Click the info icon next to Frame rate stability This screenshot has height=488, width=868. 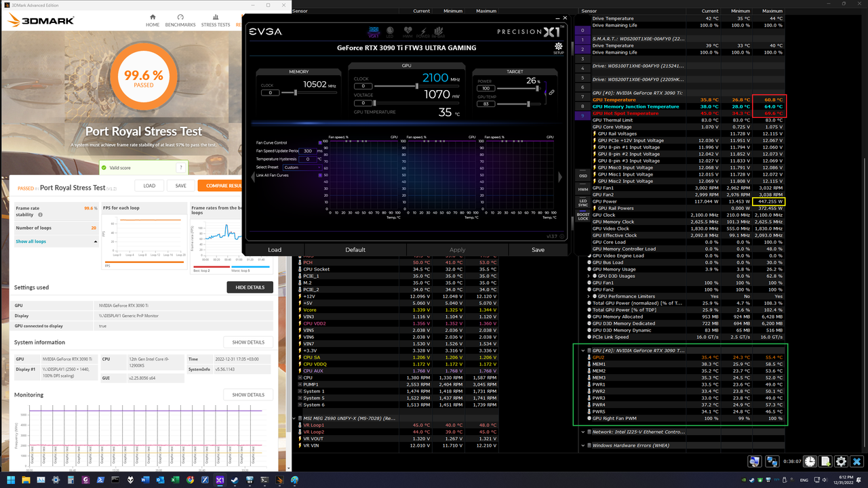point(40,215)
